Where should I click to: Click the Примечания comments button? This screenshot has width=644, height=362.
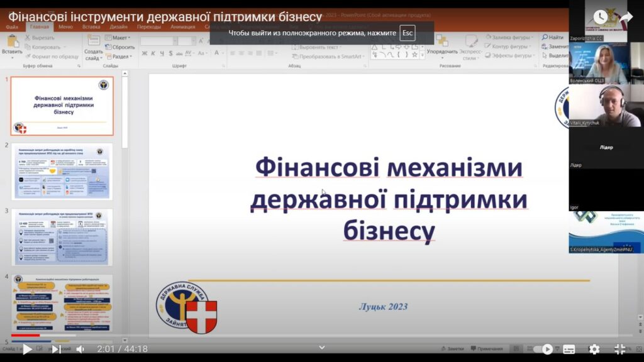(487, 348)
